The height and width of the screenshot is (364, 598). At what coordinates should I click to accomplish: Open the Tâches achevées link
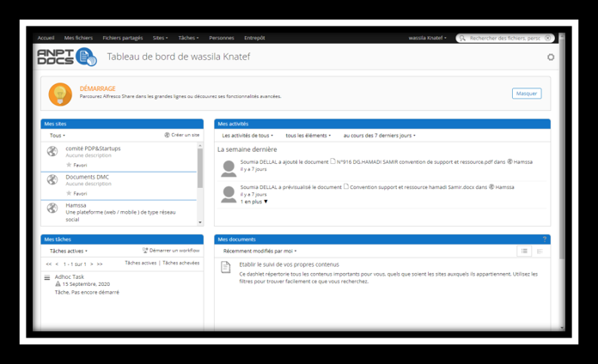(180, 263)
